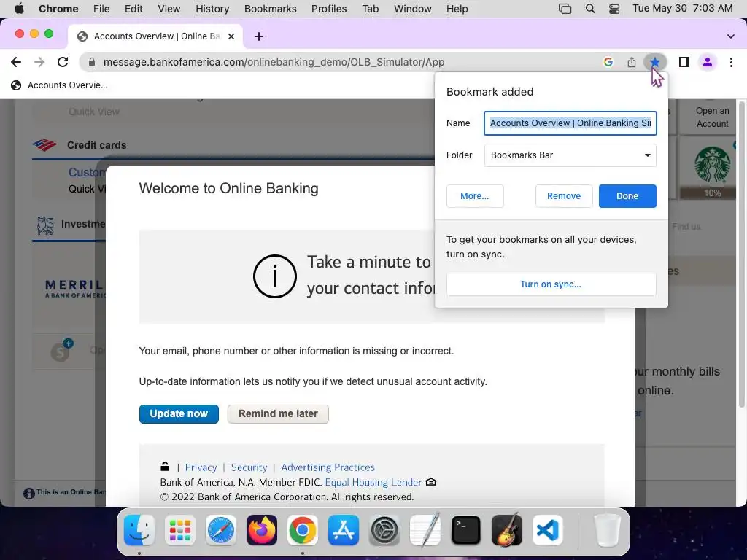This screenshot has height=560, width=747.
Task: Click Spotlight search in menu bar
Action: click(x=589, y=9)
